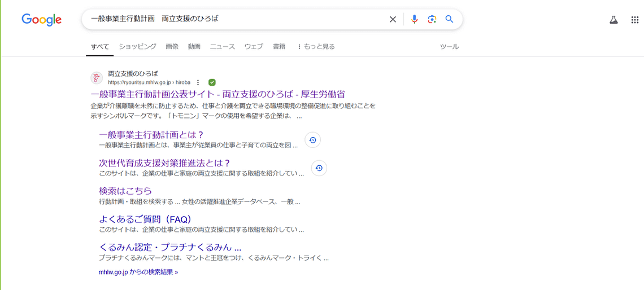Image resolution: width=644 pixels, height=290 pixels.
Task: Open three-dot menu next to result URL
Action: (198, 82)
